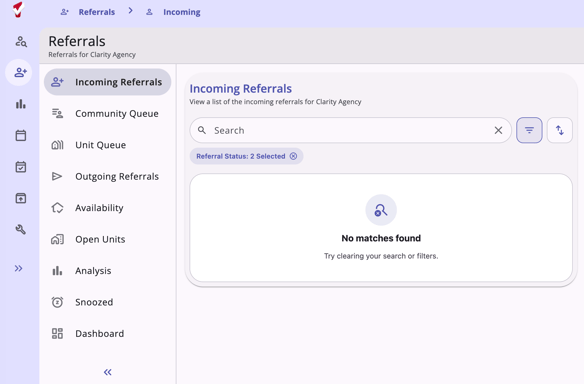Image resolution: width=584 pixels, height=384 pixels.
Task: Open Community Queue menu item
Action: 107,113
